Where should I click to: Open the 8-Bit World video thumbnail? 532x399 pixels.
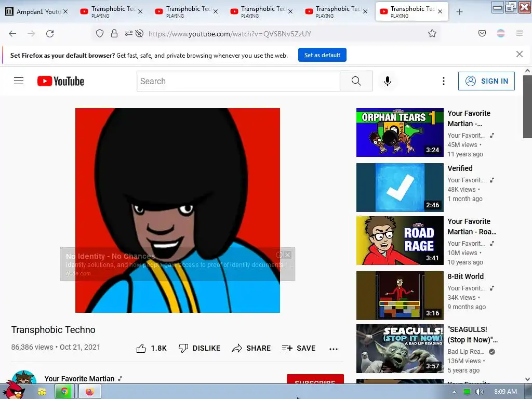point(400,295)
